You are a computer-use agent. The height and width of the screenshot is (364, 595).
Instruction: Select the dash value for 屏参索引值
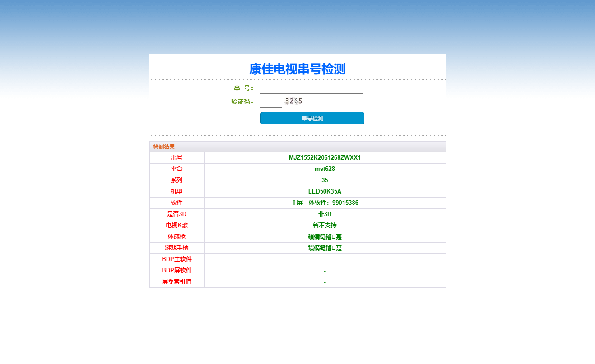[325, 282]
